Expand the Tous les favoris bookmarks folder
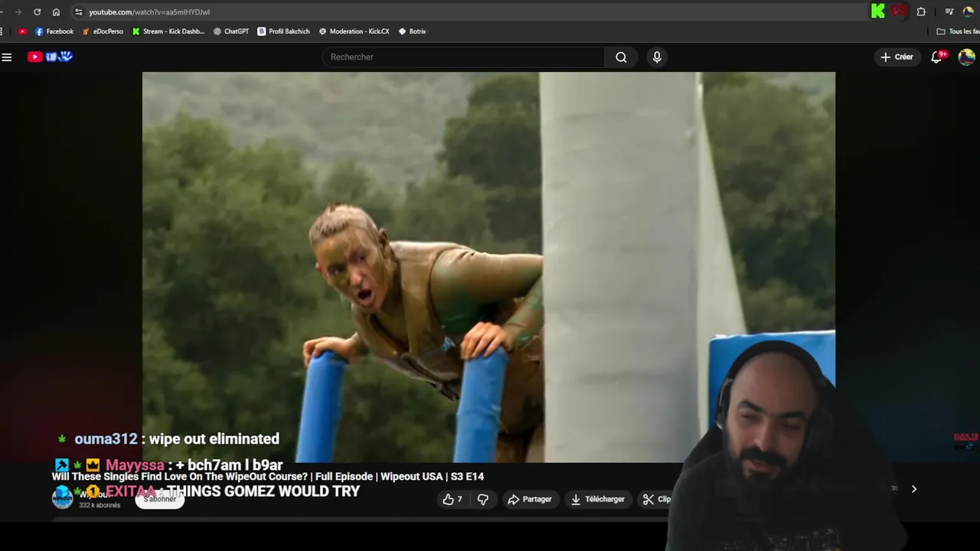Image resolution: width=980 pixels, height=551 pixels. click(958, 31)
